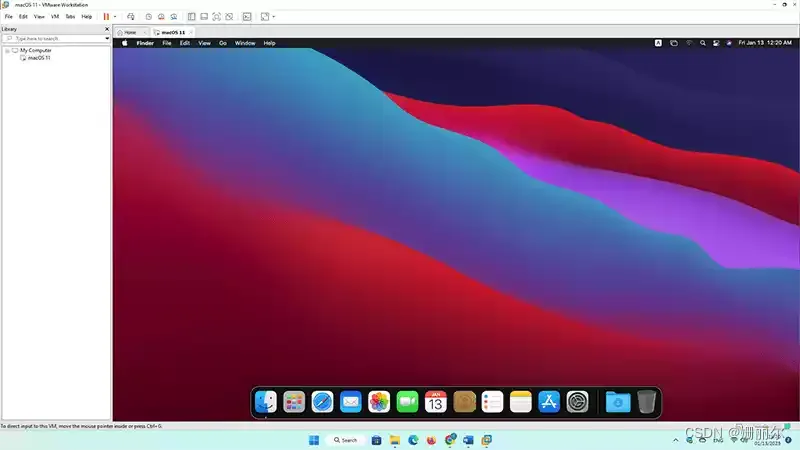This screenshot has width=800, height=450.
Task: Open macOS Control Center icon
Action: point(716,43)
